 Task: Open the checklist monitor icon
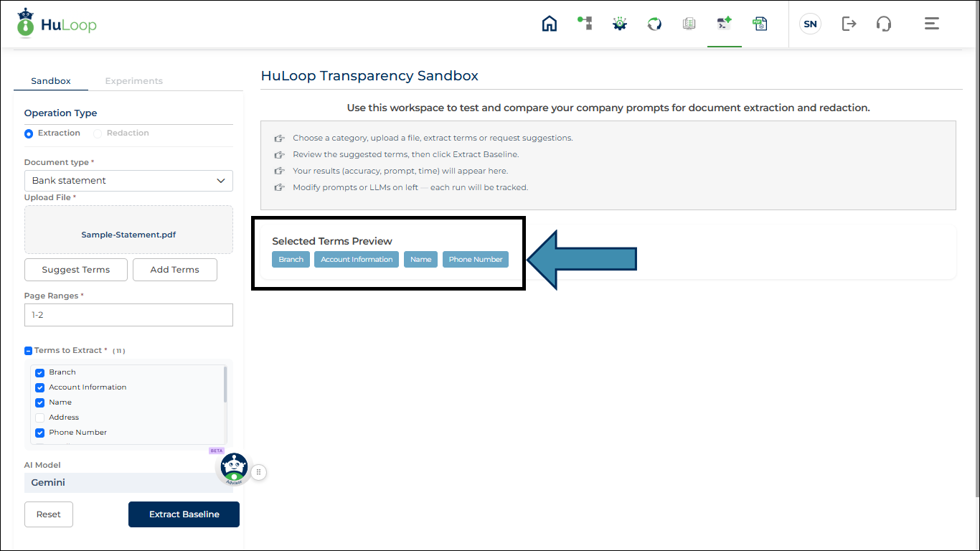click(689, 24)
